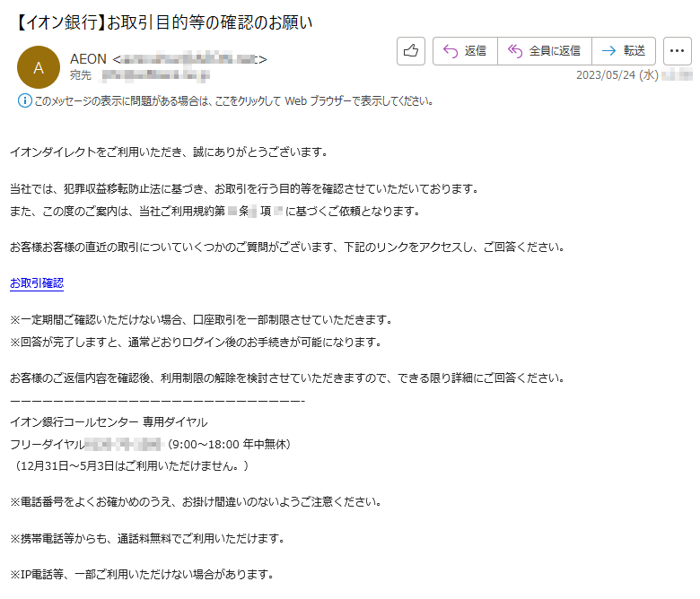Open the お取引確認 link
700x599 pixels.
click(37, 283)
